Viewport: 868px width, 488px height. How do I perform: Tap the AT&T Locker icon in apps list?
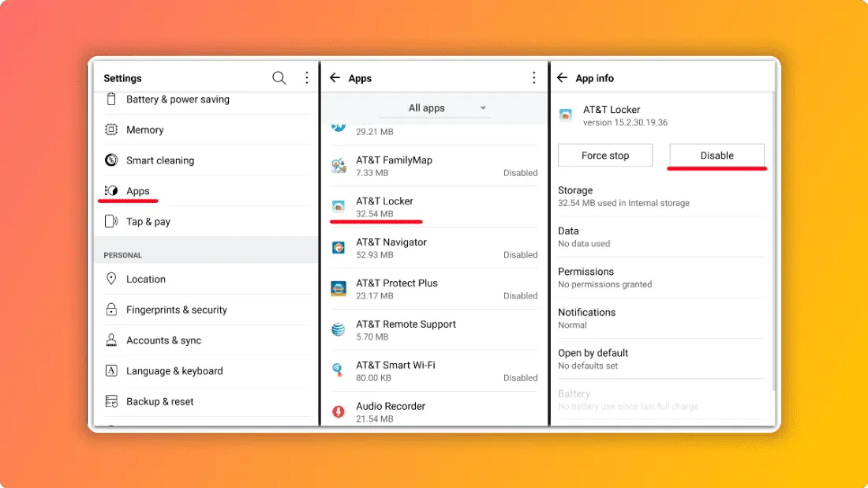339,207
